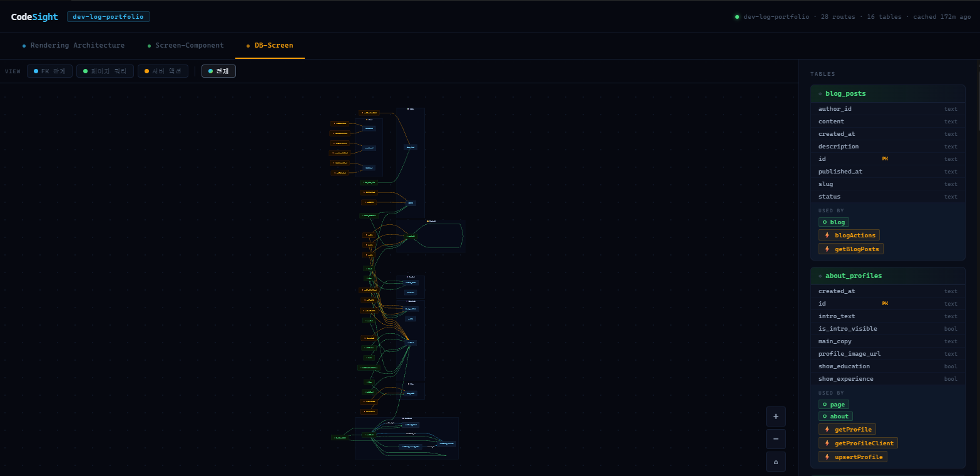Collapse the about_profiles table card
Screen dimensions: 980x476
pyautogui.click(x=888, y=276)
